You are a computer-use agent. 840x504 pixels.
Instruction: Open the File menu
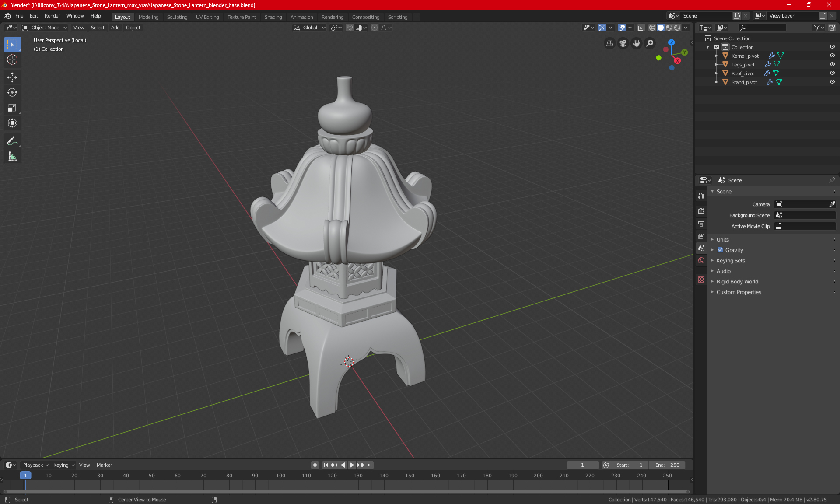pyautogui.click(x=19, y=16)
